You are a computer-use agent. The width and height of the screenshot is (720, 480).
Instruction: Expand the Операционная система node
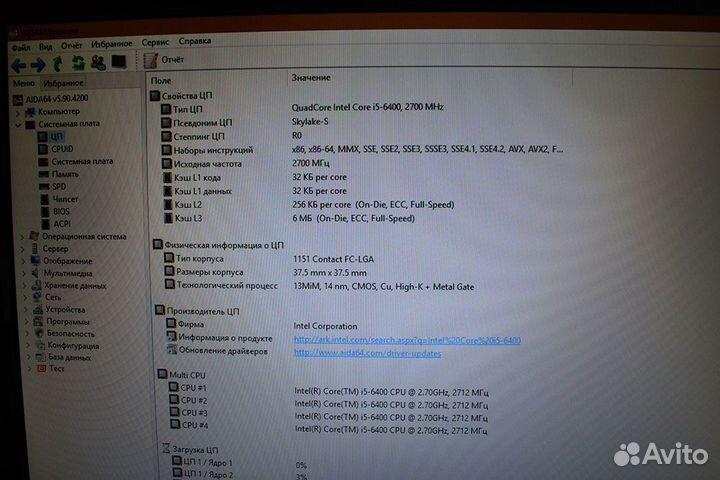click(22, 237)
